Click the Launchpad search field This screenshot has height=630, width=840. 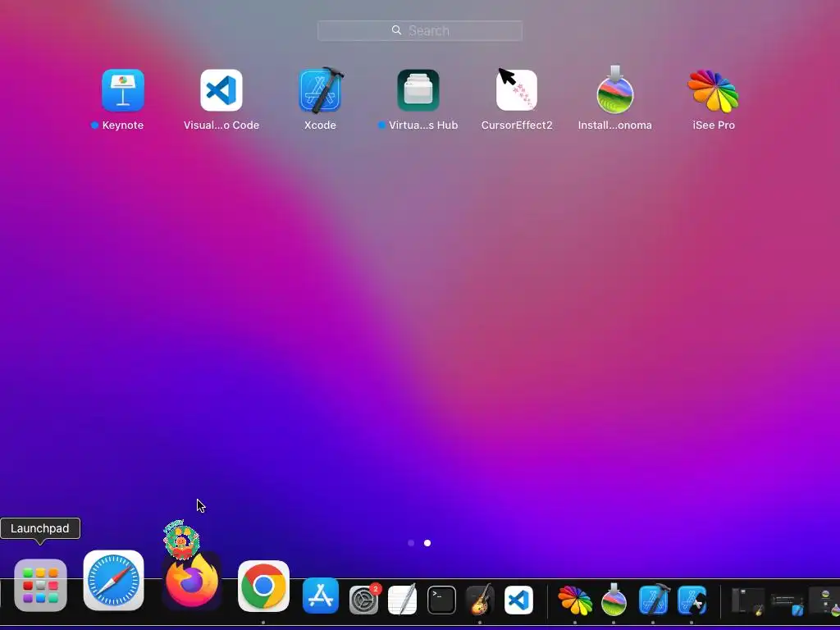[x=420, y=30]
